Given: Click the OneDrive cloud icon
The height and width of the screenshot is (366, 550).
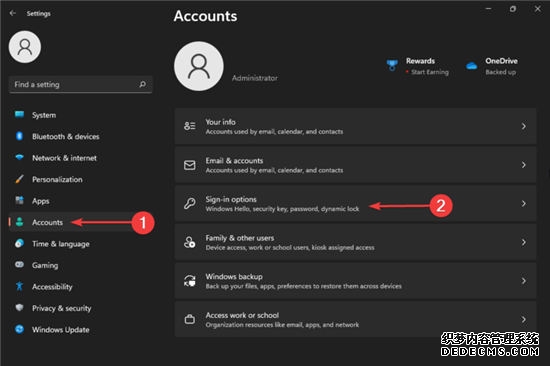Looking at the screenshot, I should (x=471, y=66).
